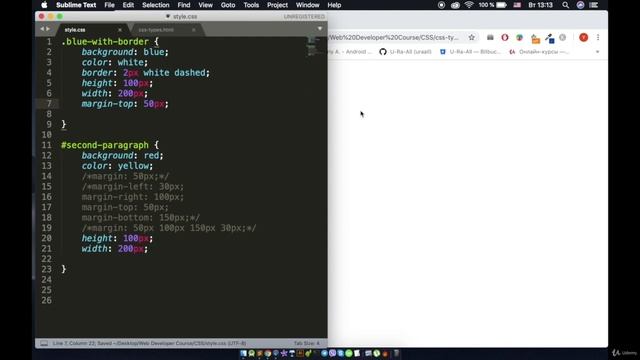Click the 'color: yellow;' line
Image resolution: width=640 pixels, height=360 pixels.
117,166
